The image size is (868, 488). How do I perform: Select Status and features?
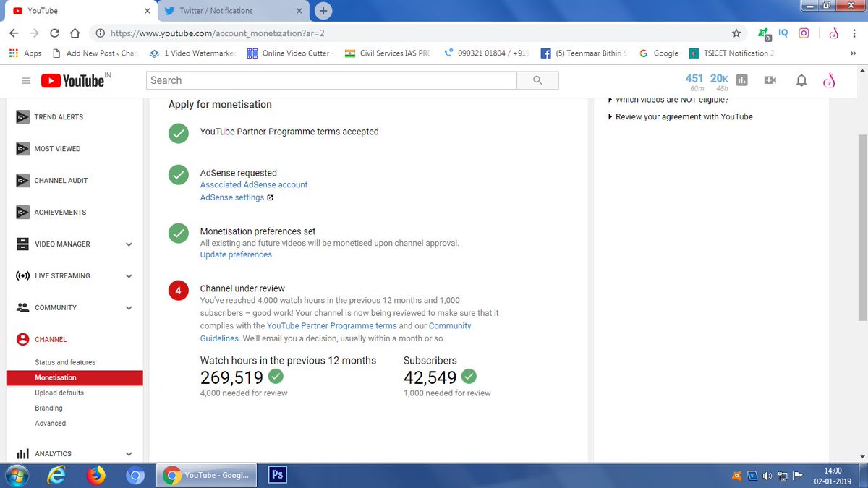point(65,362)
